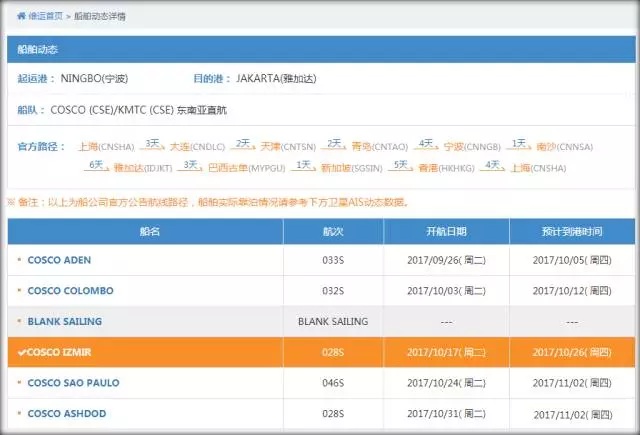Open vessel COSCO COLOMBO
The height and width of the screenshot is (435, 640).
click(71, 291)
